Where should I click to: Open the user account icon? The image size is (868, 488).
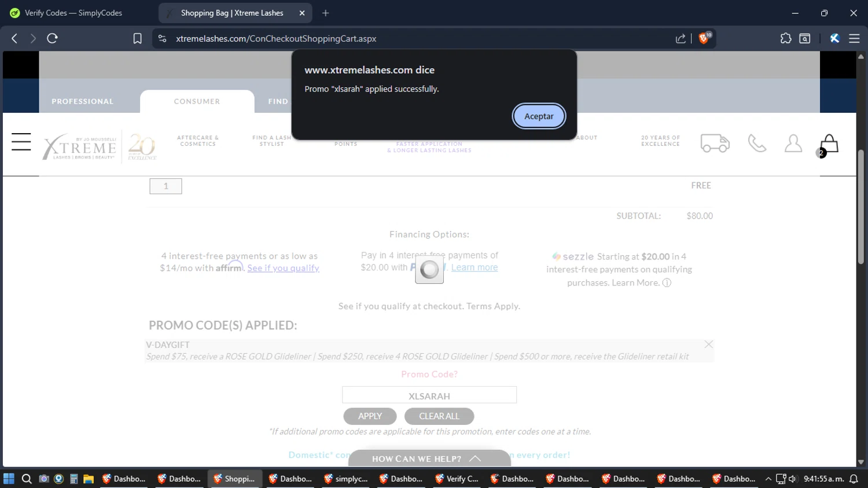click(x=793, y=143)
